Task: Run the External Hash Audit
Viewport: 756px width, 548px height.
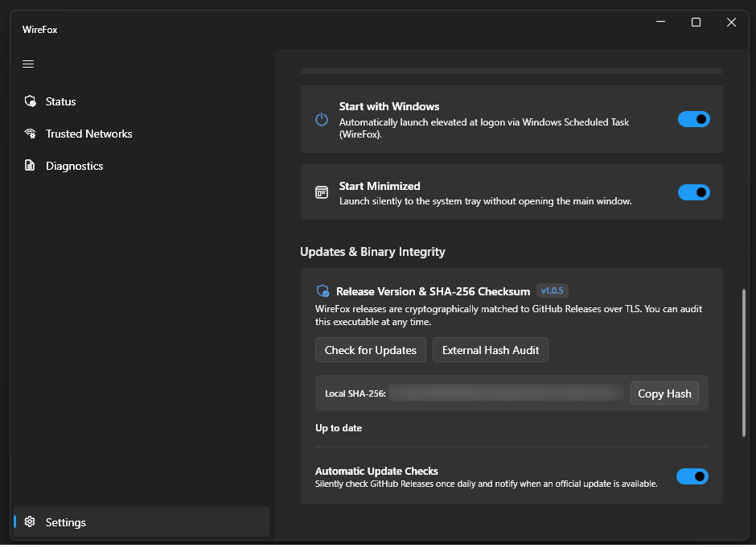Action: pyautogui.click(x=491, y=350)
